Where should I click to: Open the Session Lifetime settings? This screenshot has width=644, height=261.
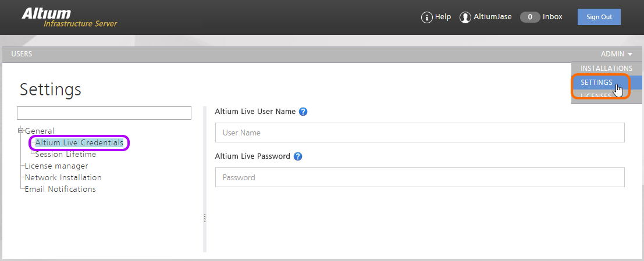point(66,155)
